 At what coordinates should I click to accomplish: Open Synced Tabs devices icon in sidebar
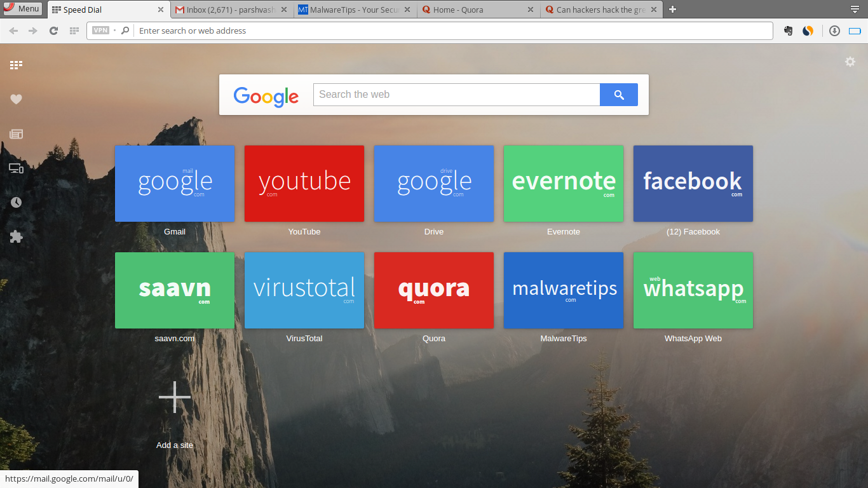(17, 168)
